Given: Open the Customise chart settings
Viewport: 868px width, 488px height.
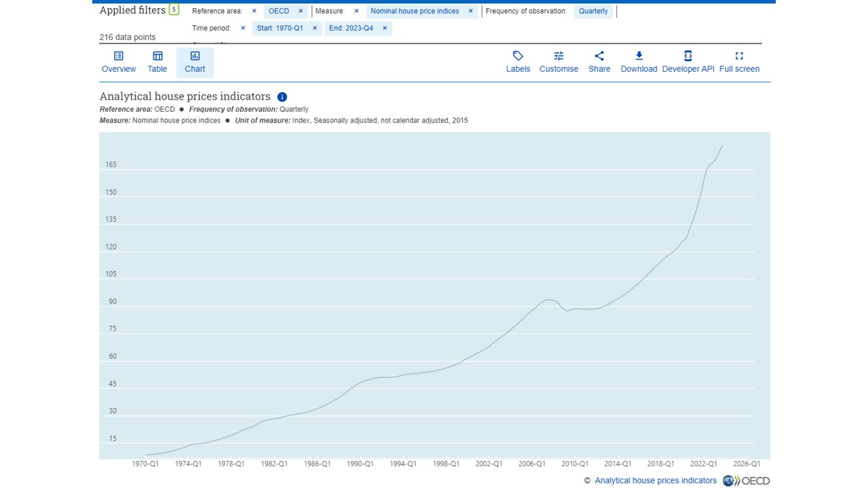Looking at the screenshot, I should point(558,62).
